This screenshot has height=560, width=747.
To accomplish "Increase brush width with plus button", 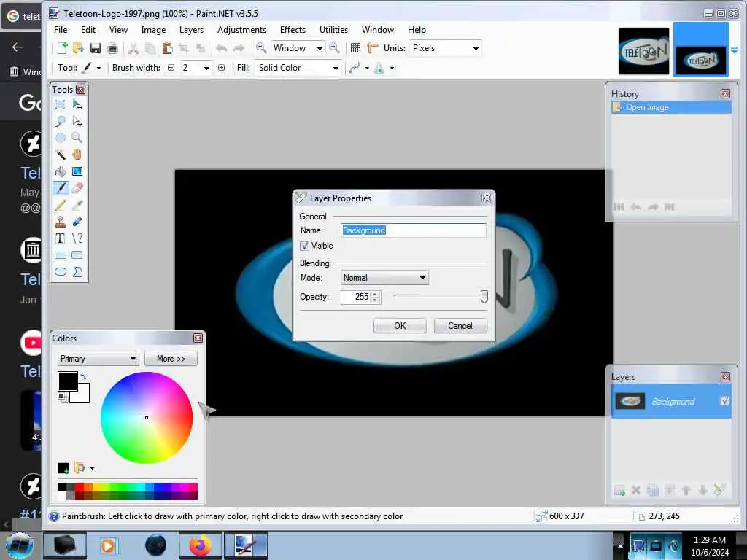I will (221, 68).
